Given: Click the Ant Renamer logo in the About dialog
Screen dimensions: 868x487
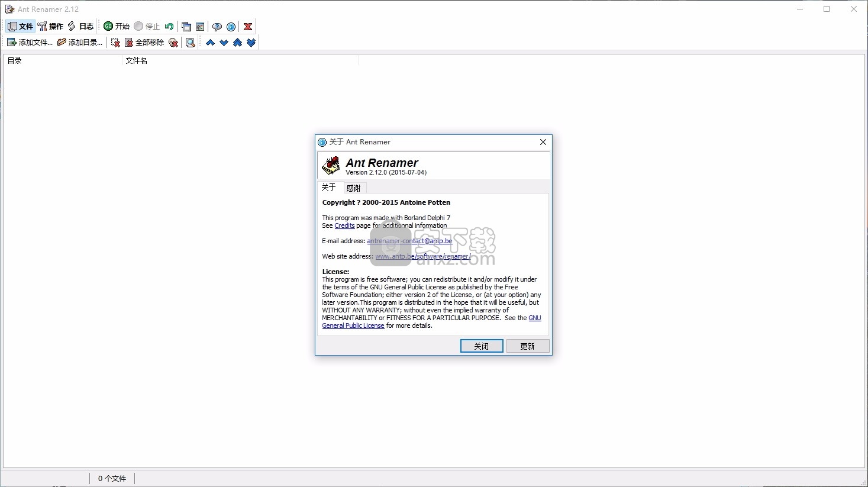Looking at the screenshot, I should 331,166.
